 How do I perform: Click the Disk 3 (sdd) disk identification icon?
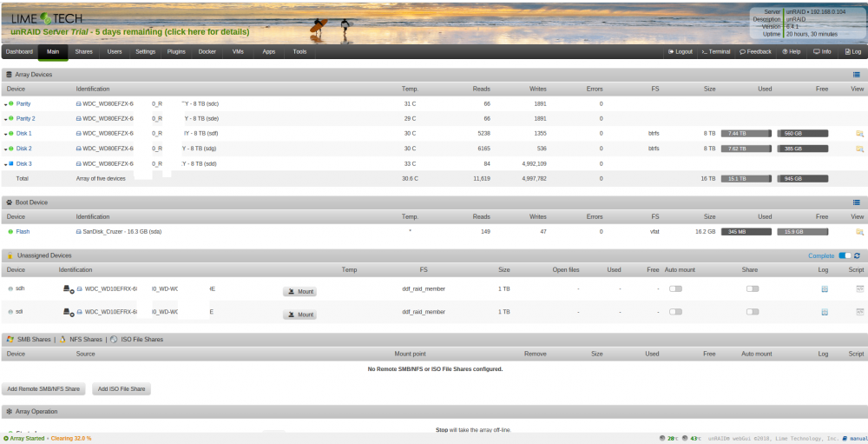(x=79, y=163)
